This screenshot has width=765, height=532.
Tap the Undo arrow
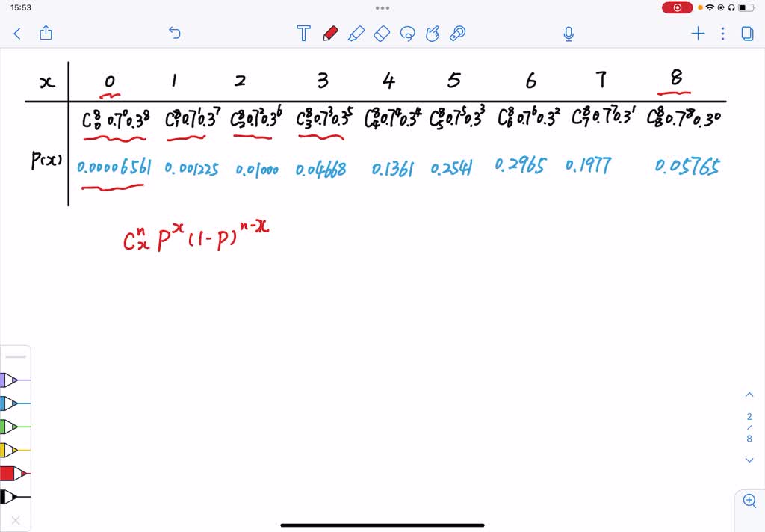(x=174, y=33)
